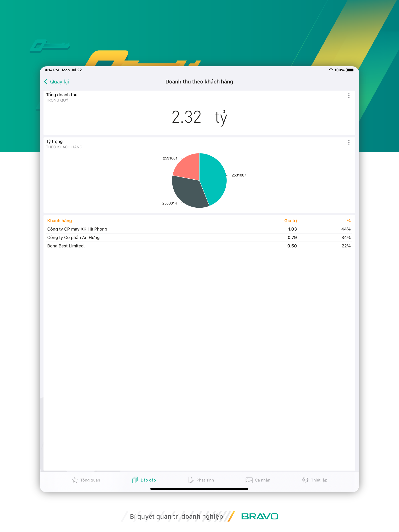Sort by % column header

coord(349,221)
